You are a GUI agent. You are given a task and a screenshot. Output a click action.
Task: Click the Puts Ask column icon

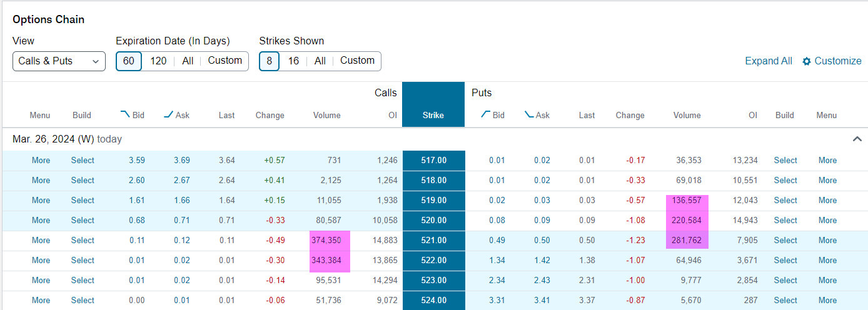[x=529, y=114]
